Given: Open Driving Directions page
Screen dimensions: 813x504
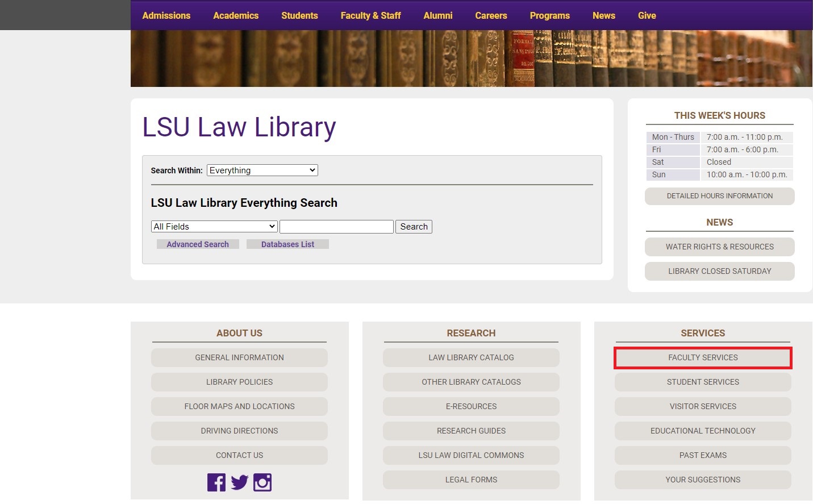Looking at the screenshot, I should [239, 431].
